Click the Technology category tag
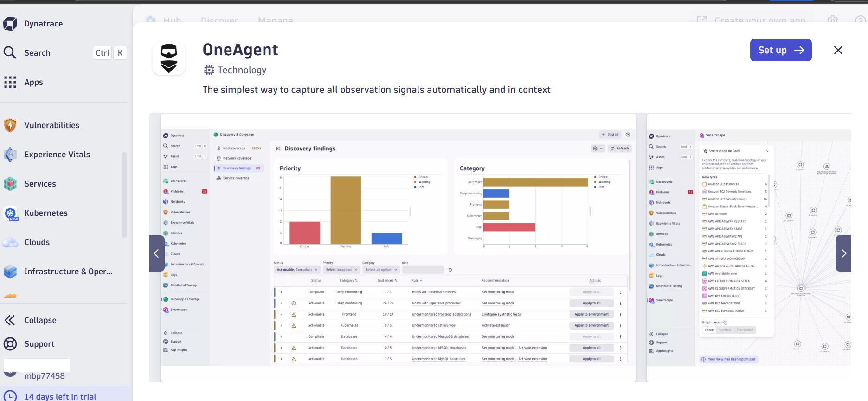Viewport: 868px width, 401px height. 235,70
